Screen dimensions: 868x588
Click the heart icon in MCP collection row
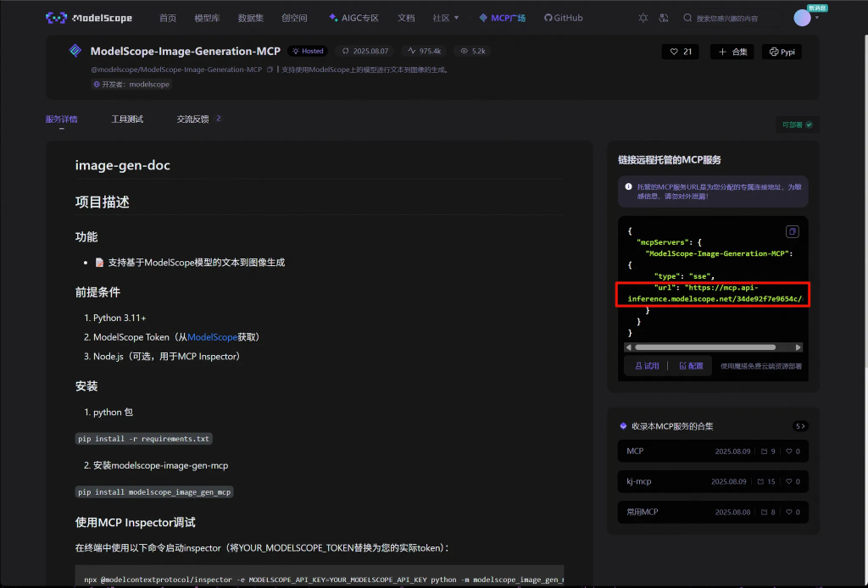789,452
